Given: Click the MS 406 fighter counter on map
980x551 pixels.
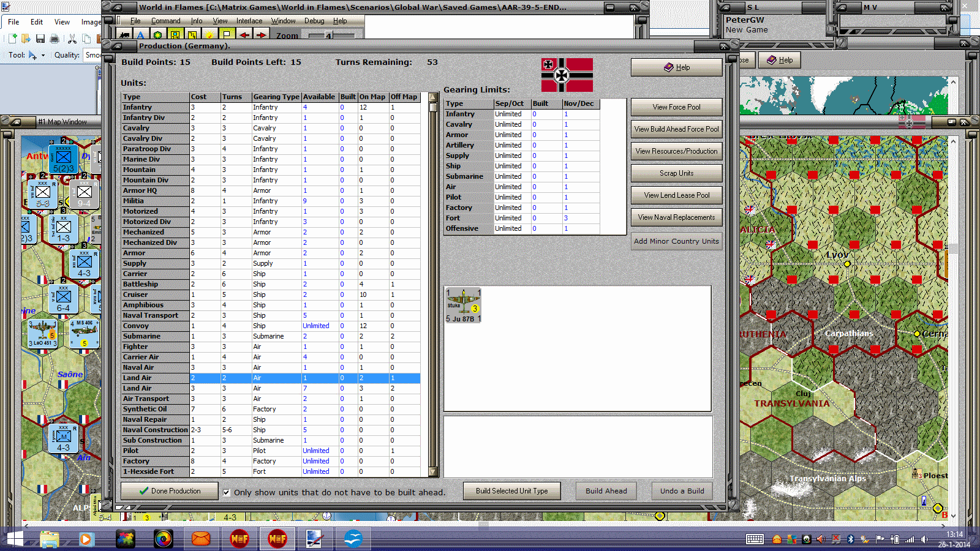Looking at the screenshot, I should 84,334.
